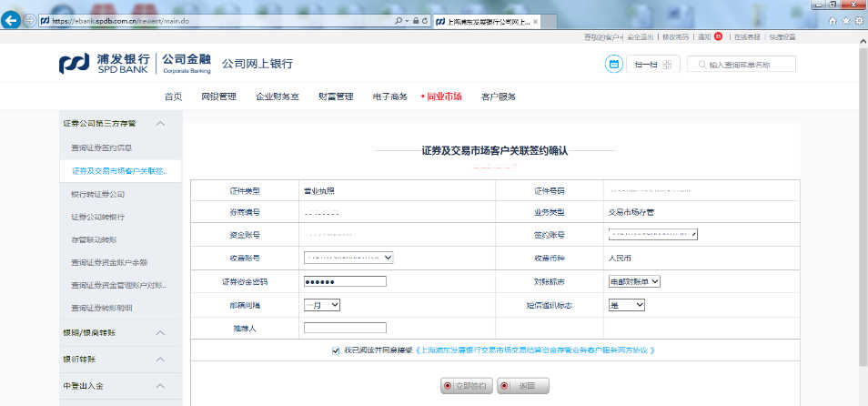Collapse the 证券公司第三方存管 sidebar section
The width and height of the screenshot is (868, 406).
pos(160,123)
